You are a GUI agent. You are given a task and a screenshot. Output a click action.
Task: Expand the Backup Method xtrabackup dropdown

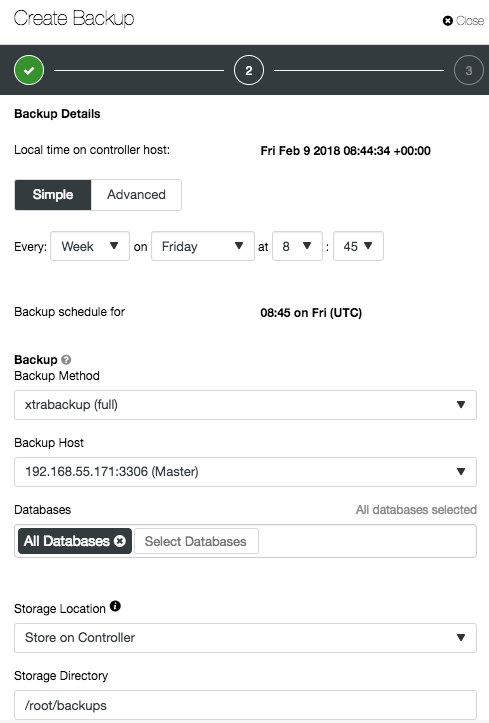pyautogui.click(x=245, y=405)
